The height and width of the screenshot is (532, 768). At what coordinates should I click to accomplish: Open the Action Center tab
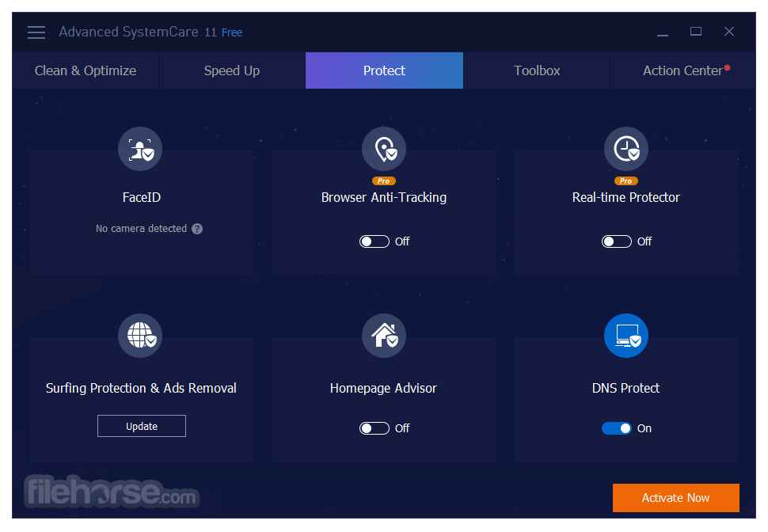pyautogui.click(x=683, y=70)
